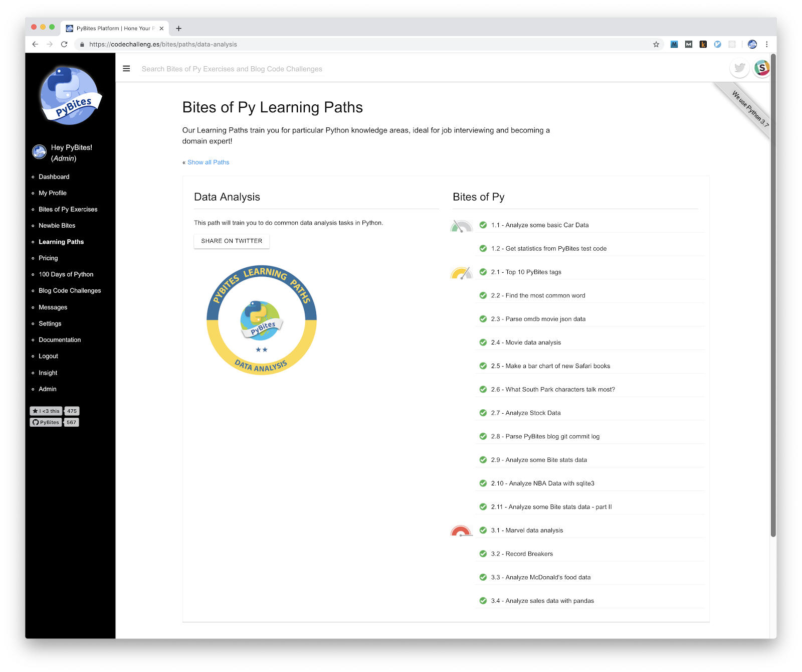The image size is (802, 672).
Task: Open bite 2.1 Top 10 PyBites tags
Action: coord(526,272)
